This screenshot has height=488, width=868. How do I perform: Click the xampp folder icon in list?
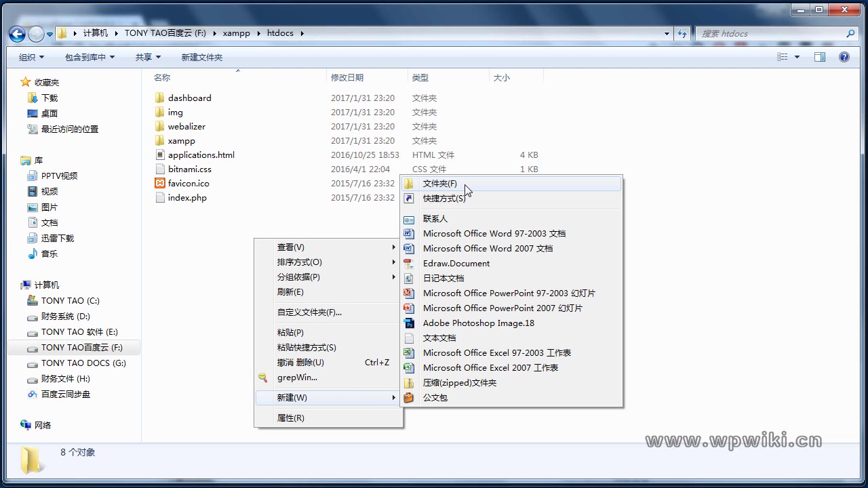[159, 140]
